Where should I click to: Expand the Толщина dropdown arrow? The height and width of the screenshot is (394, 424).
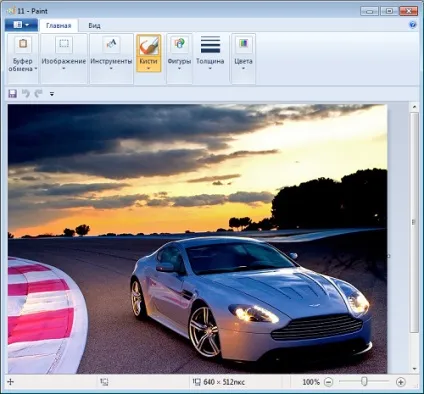210,69
